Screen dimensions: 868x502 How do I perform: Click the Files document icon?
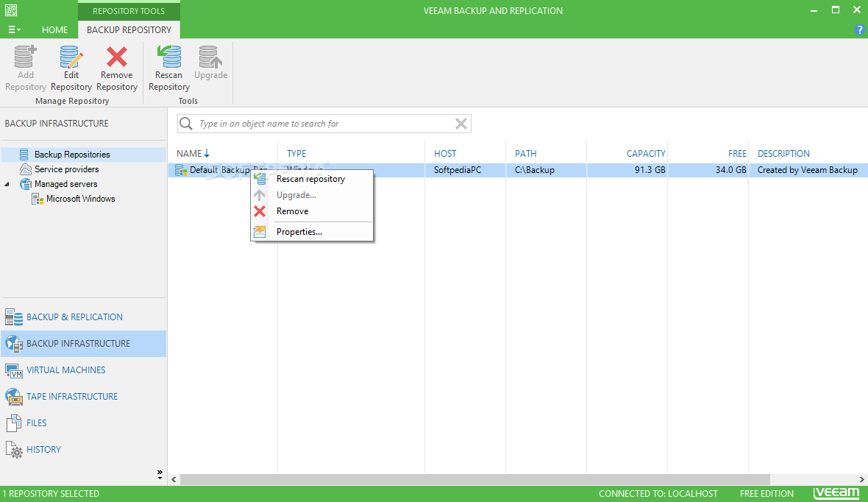[x=14, y=423]
